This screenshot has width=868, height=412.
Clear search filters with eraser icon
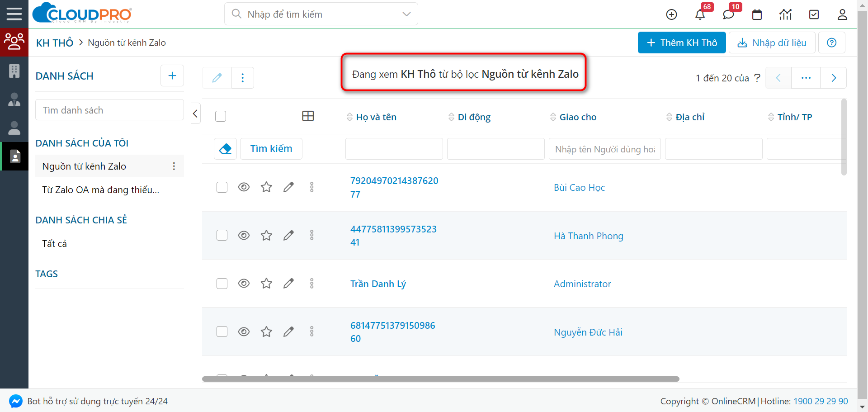pos(225,149)
